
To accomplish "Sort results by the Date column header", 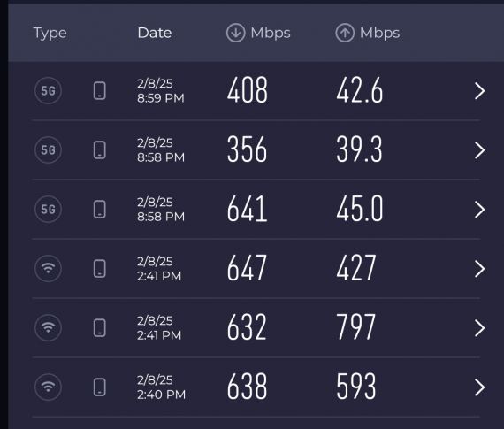I will click(x=155, y=33).
